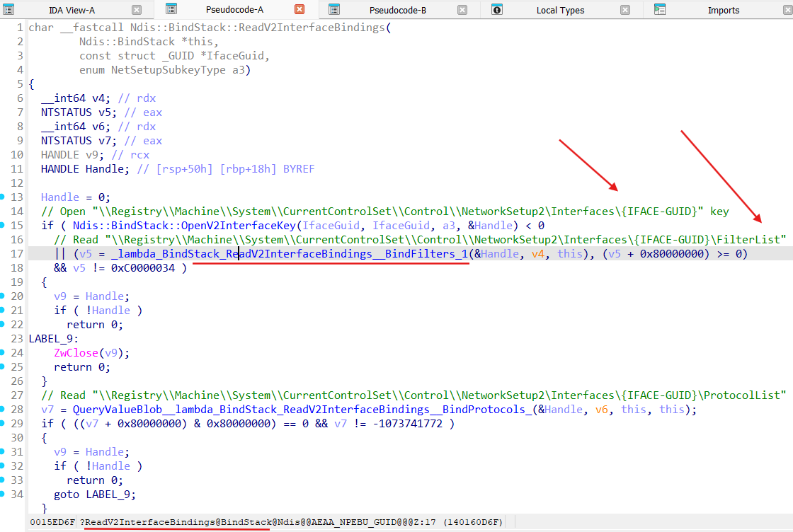Click the Local Types tab icon
793x532 pixels.
[497, 10]
